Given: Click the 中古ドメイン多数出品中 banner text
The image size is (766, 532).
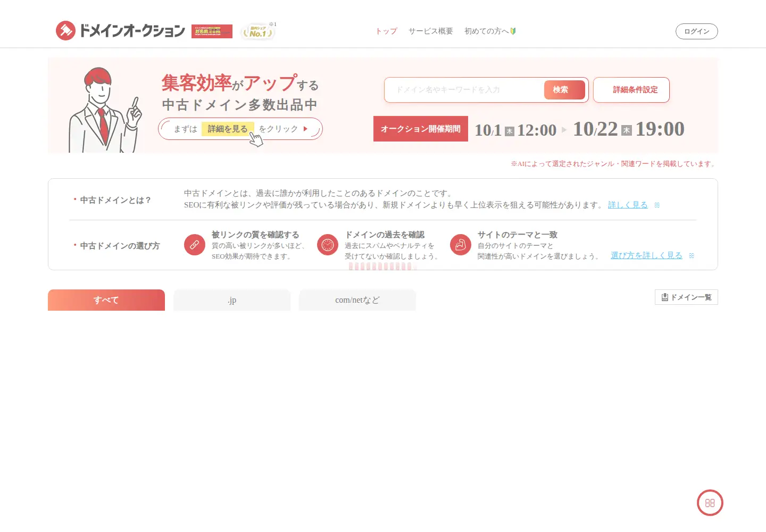Looking at the screenshot, I should tap(240, 105).
